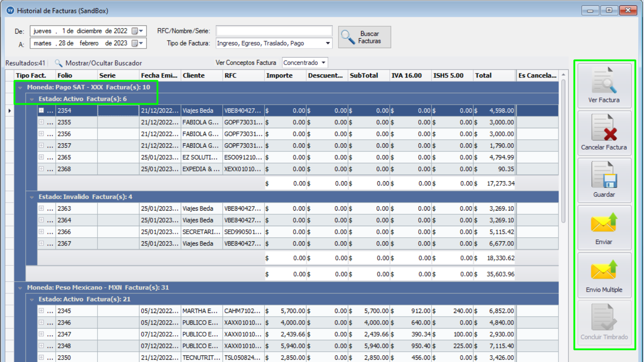
Task: Select the MARTHA E... client cell
Action: [202, 311]
